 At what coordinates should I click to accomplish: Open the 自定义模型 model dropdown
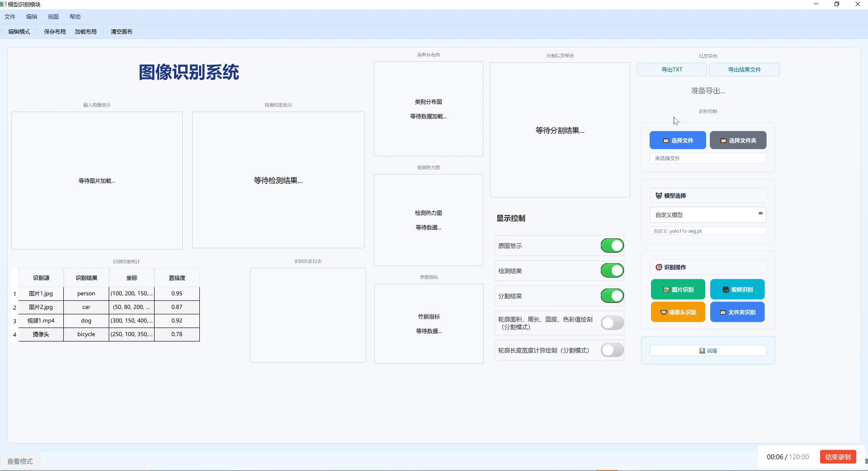(x=708, y=215)
